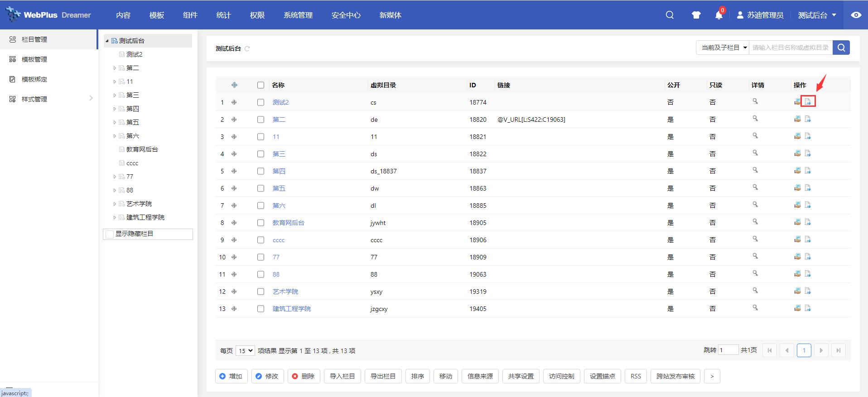View details magnifier for row 建筑工程学院
The width and height of the screenshot is (868, 397).
pyautogui.click(x=755, y=308)
